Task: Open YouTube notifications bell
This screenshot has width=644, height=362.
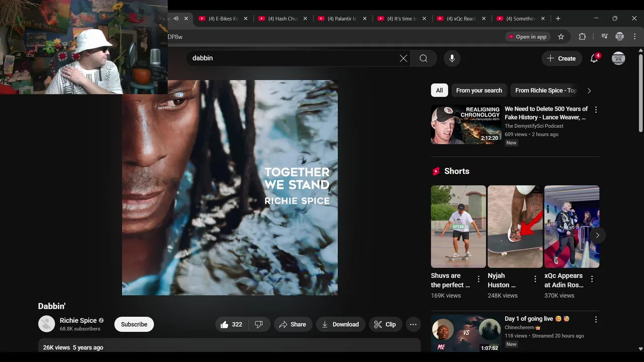Action: point(594,58)
